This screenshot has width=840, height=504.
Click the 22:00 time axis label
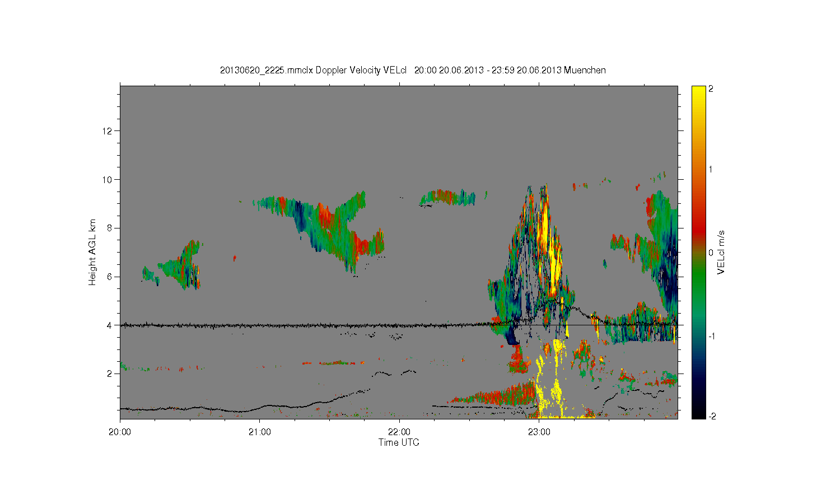point(399,432)
